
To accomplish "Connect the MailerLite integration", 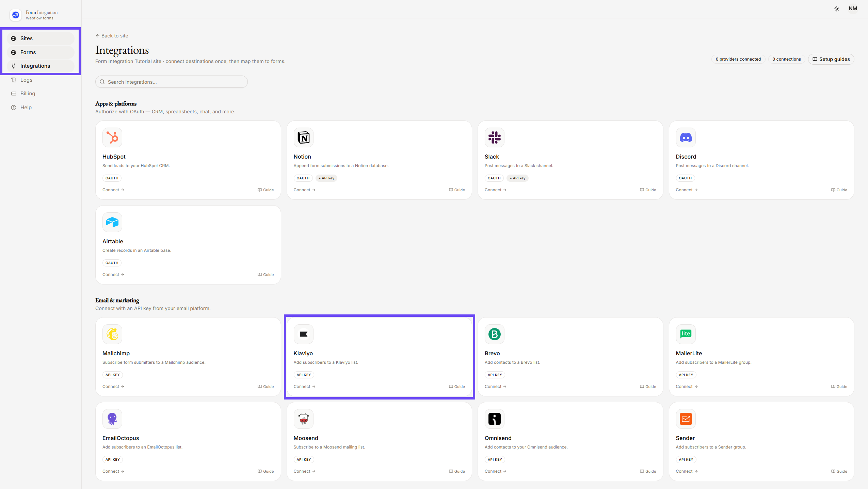I will tap(687, 387).
